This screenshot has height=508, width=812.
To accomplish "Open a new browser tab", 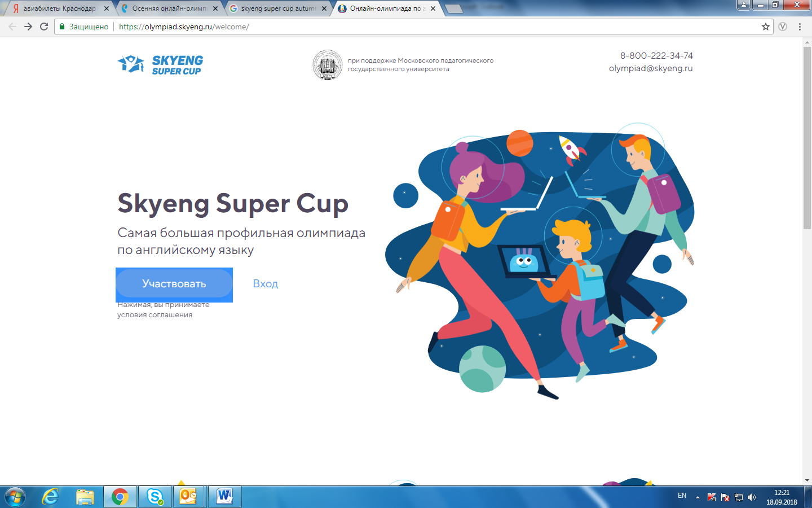I will [453, 8].
